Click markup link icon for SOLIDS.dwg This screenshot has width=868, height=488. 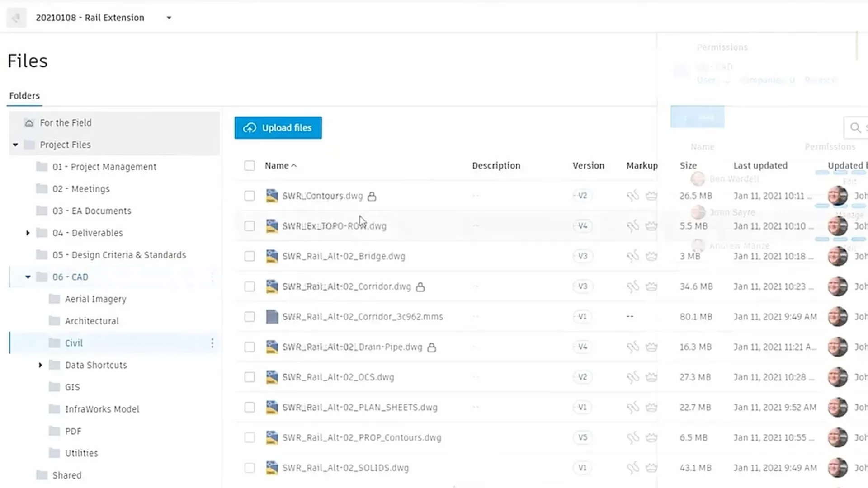633,468
